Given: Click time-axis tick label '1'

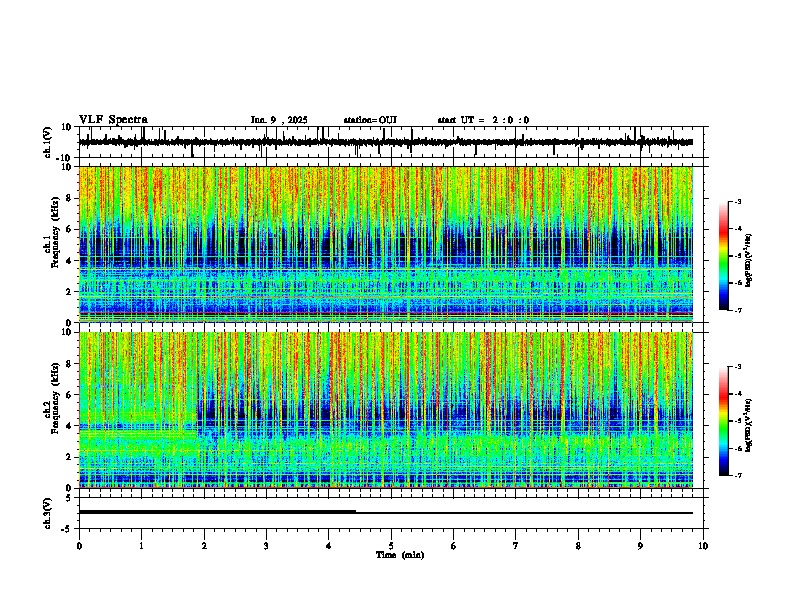Looking at the screenshot, I should [x=141, y=546].
